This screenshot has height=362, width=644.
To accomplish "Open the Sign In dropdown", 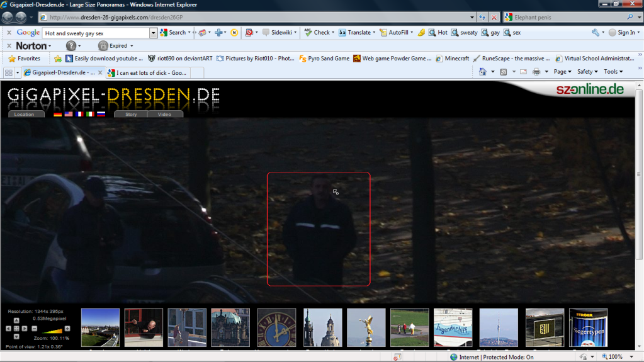I will tap(624, 33).
